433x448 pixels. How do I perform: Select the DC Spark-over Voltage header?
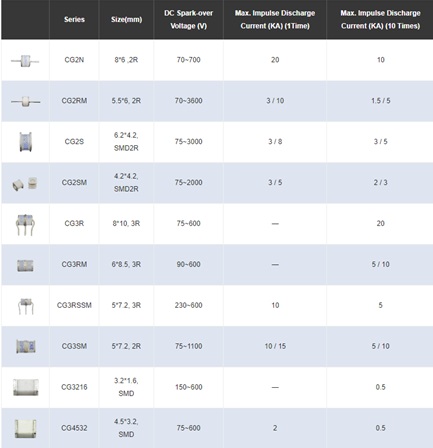pos(188,19)
